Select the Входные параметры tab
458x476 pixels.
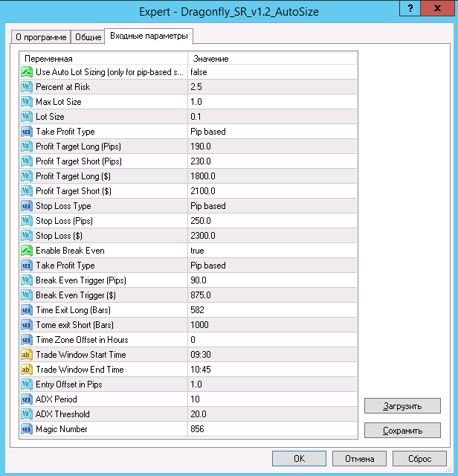pyautogui.click(x=149, y=36)
